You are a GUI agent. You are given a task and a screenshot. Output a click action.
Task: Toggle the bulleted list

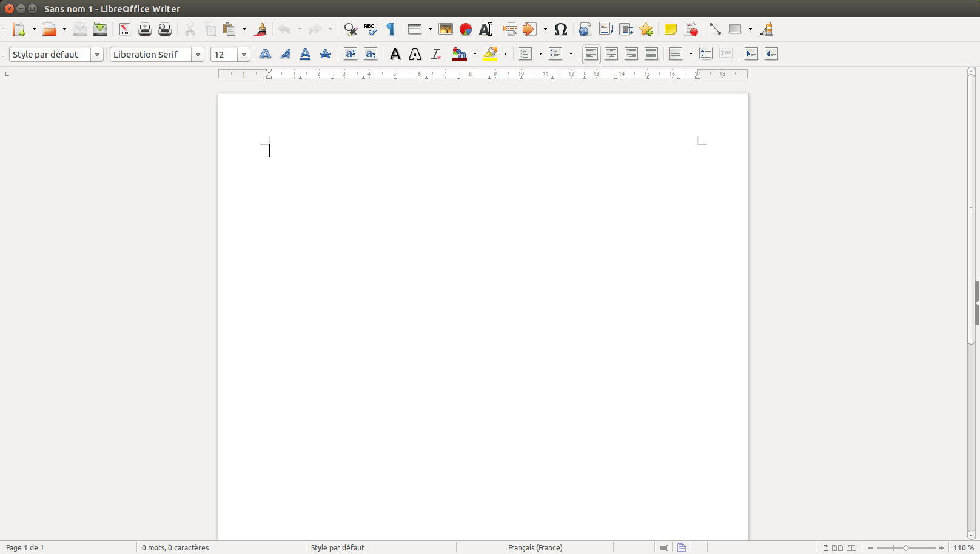(525, 54)
